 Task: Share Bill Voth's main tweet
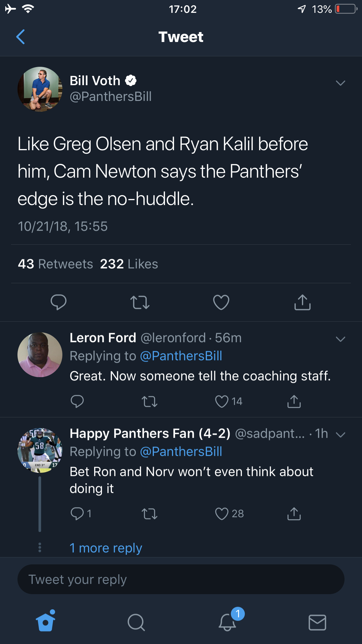coord(302,302)
